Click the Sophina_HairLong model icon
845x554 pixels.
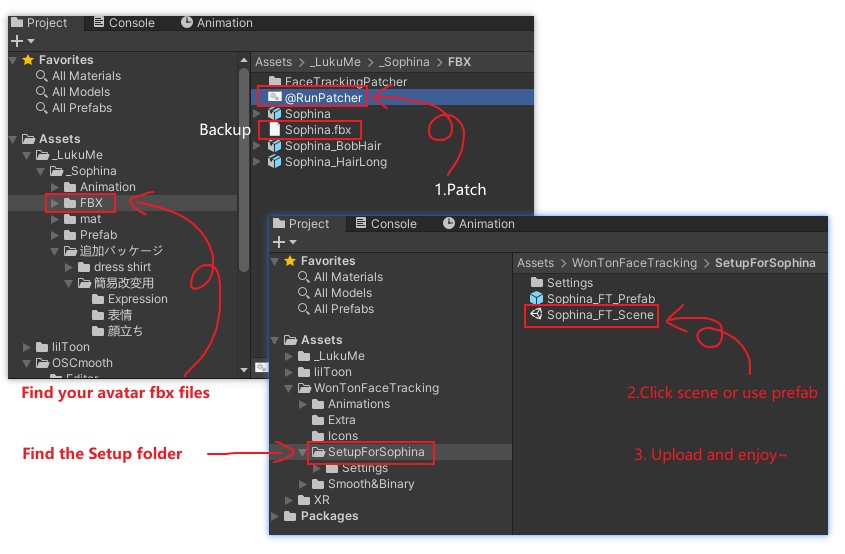point(275,162)
